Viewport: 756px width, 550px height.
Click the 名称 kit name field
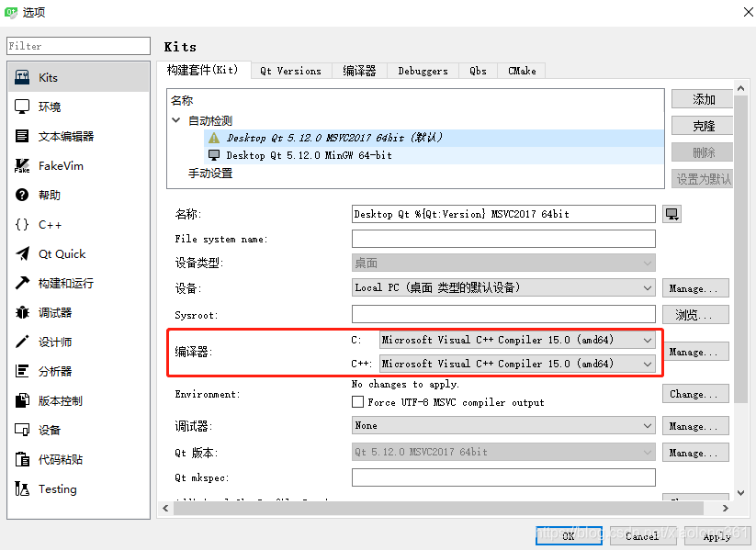[x=503, y=214]
